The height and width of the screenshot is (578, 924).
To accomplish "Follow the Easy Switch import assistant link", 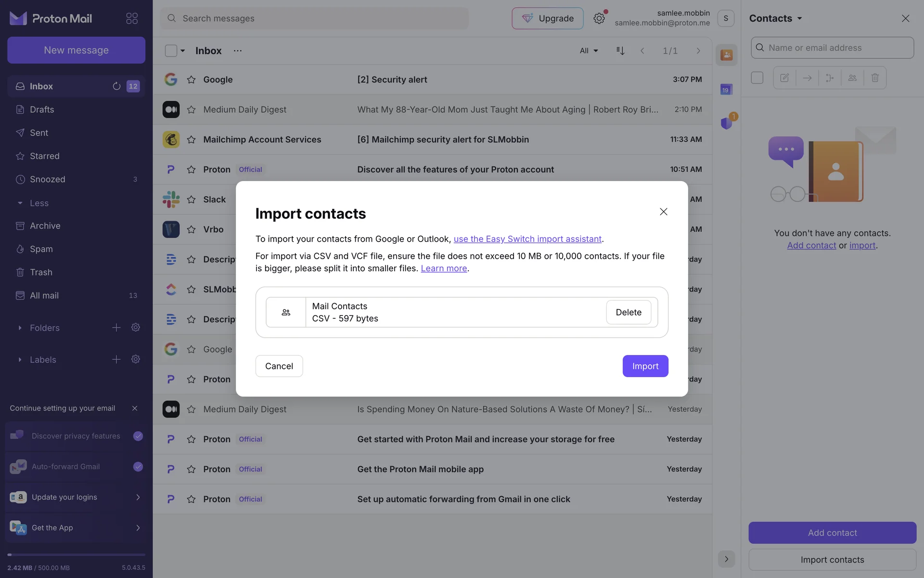I will tap(527, 239).
